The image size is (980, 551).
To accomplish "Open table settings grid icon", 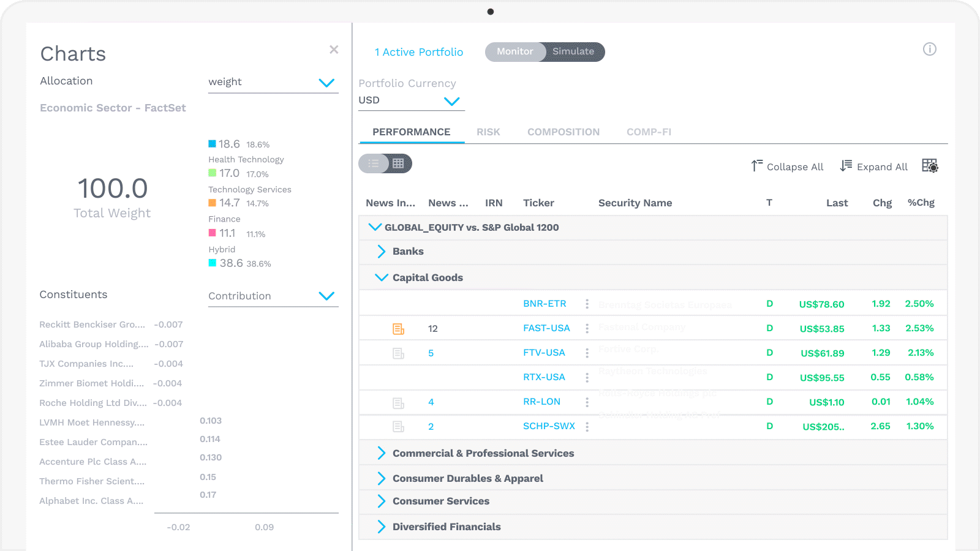I will [930, 166].
